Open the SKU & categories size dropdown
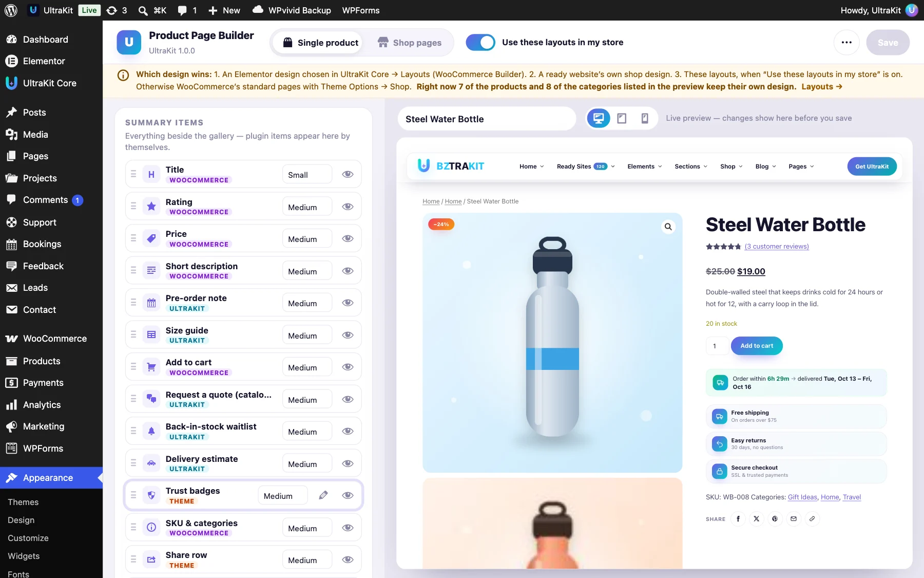The height and width of the screenshot is (578, 924). [x=307, y=528]
